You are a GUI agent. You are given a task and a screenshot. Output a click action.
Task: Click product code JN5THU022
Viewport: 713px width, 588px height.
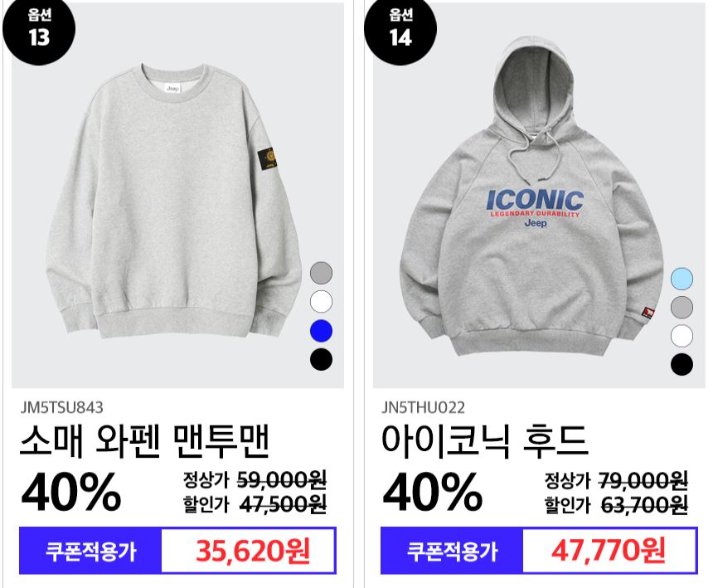point(423,407)
